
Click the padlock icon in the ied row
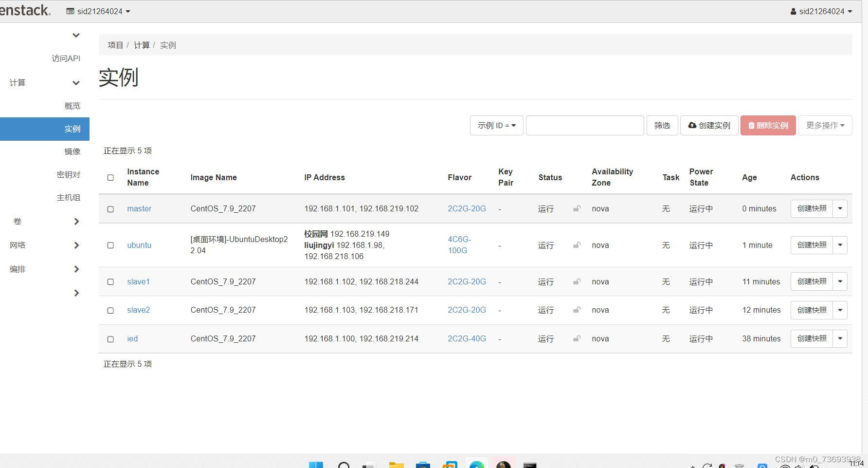[x=577, y=338]
